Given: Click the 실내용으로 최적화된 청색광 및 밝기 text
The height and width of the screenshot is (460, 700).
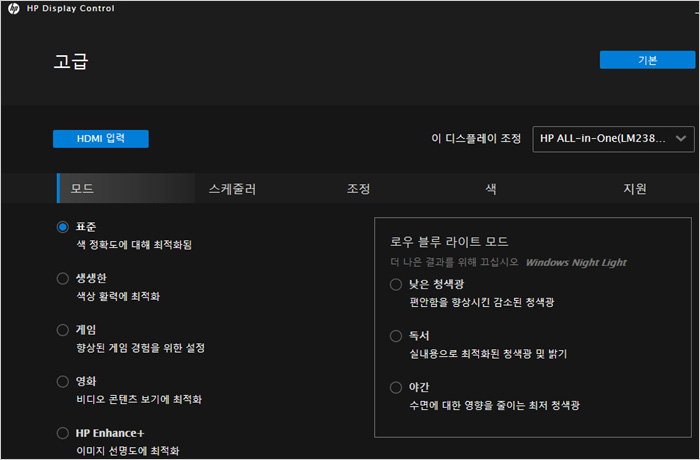Looking at the screenshot, I should [x=488, y=354].
